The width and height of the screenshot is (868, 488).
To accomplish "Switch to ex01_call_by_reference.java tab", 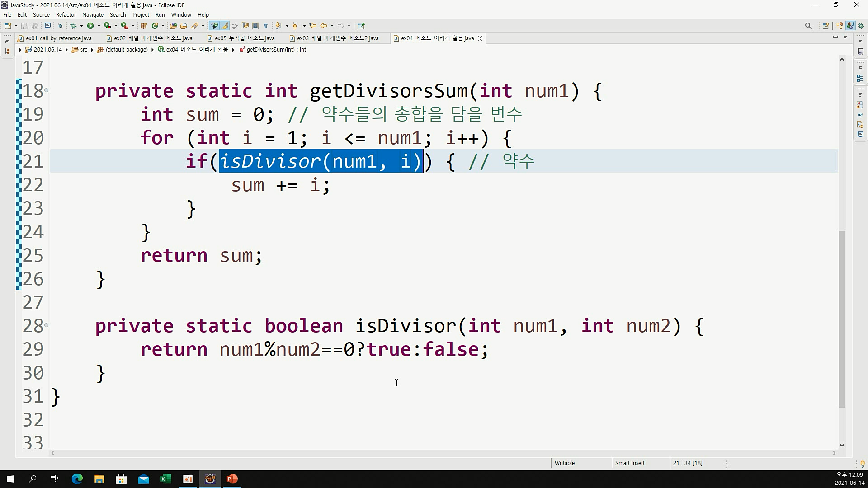I will (x=58, y=38).
